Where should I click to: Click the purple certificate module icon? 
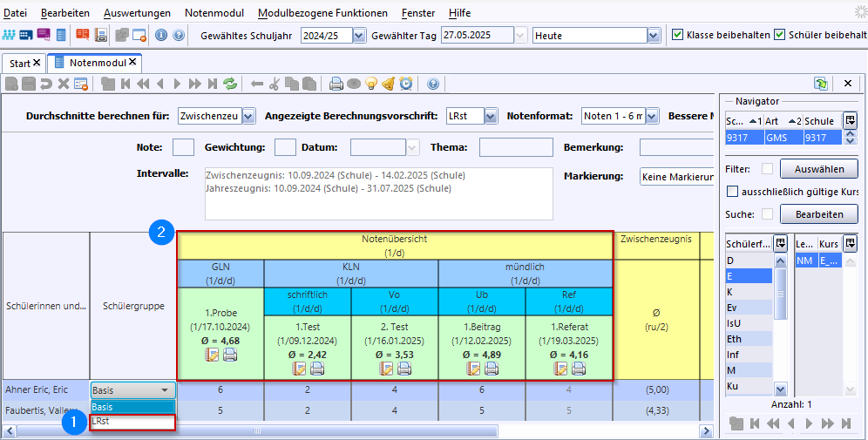pyautogui.click(x=44, y=35)
